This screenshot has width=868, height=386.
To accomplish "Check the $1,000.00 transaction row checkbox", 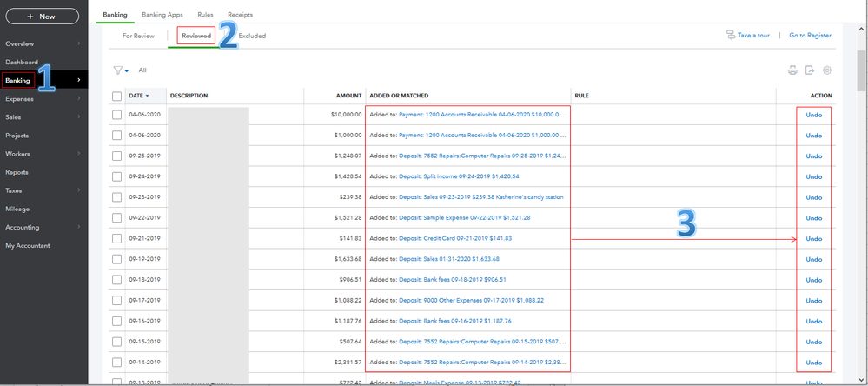I will coord(116,135).
